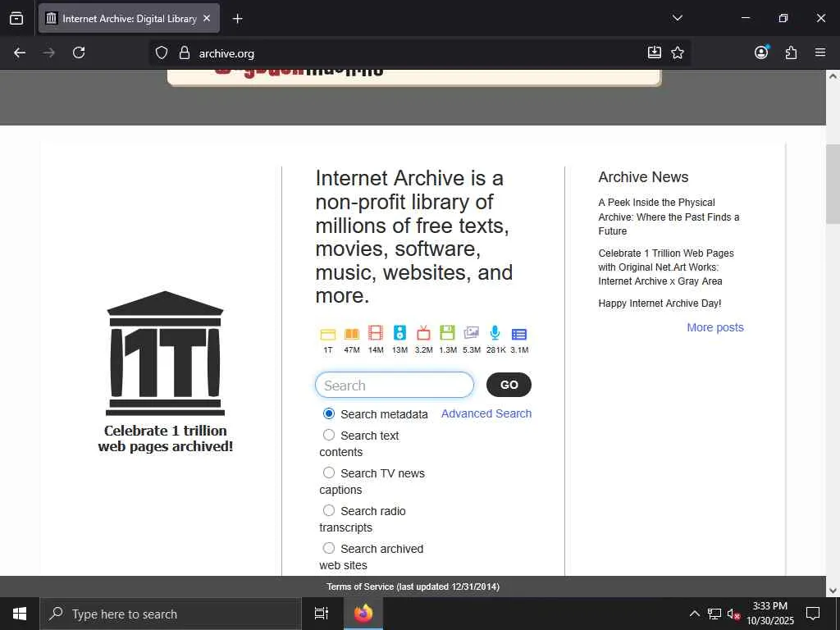The height and width of the screenshot is (630, 840).
Task: Open the notification center icon
Action: tap(813, 614)
